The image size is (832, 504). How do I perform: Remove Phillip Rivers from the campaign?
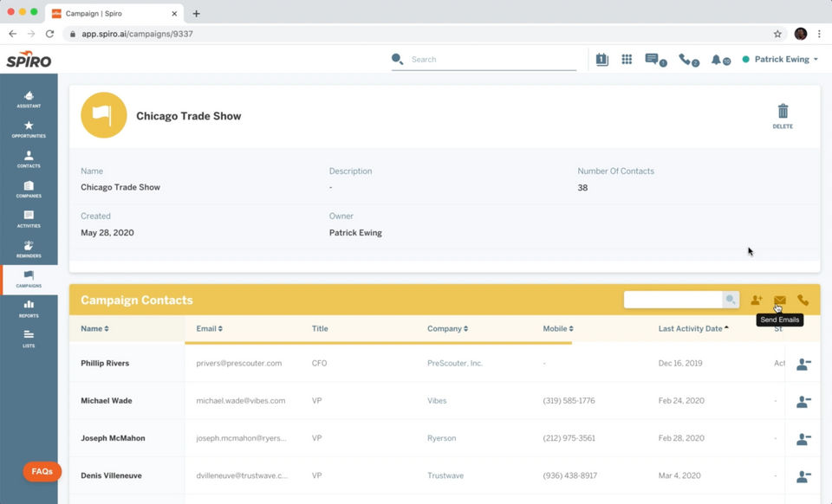click(803, 364)
